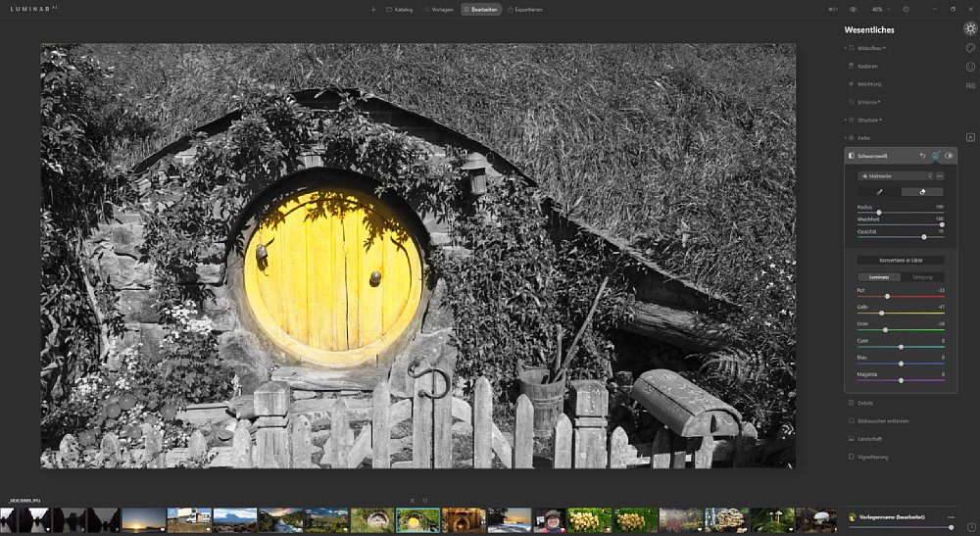Expand the Bildaufbau tool

coord(872,48)
